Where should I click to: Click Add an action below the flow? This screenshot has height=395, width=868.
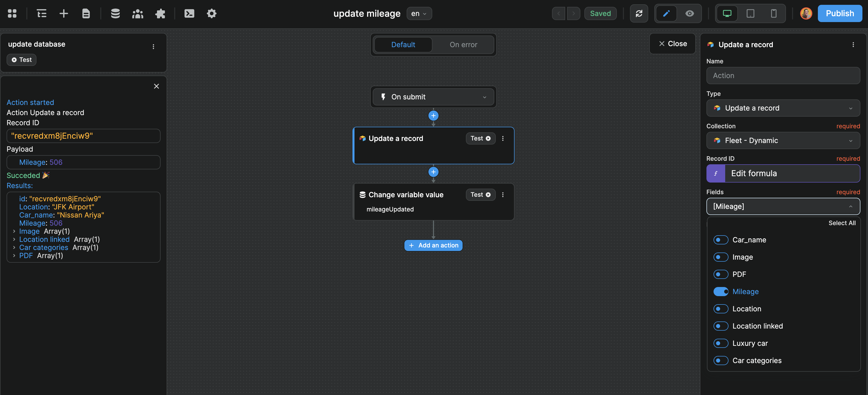433,245
